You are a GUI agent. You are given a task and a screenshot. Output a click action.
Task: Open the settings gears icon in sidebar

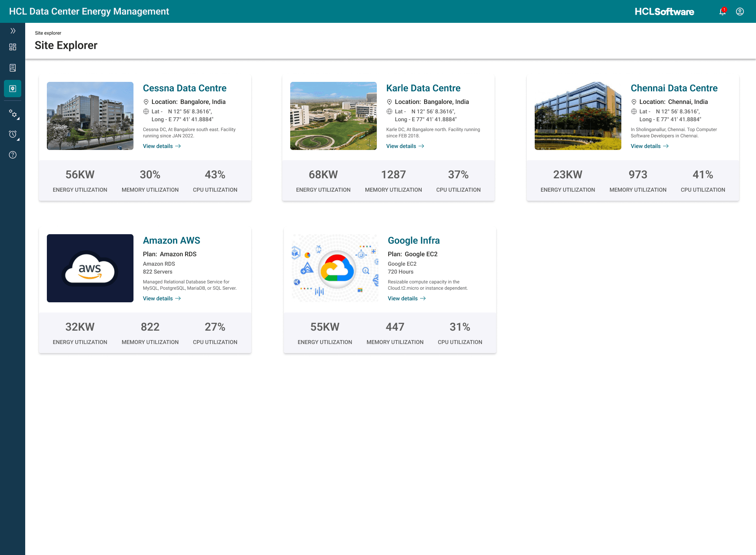(x=13, y=114)
